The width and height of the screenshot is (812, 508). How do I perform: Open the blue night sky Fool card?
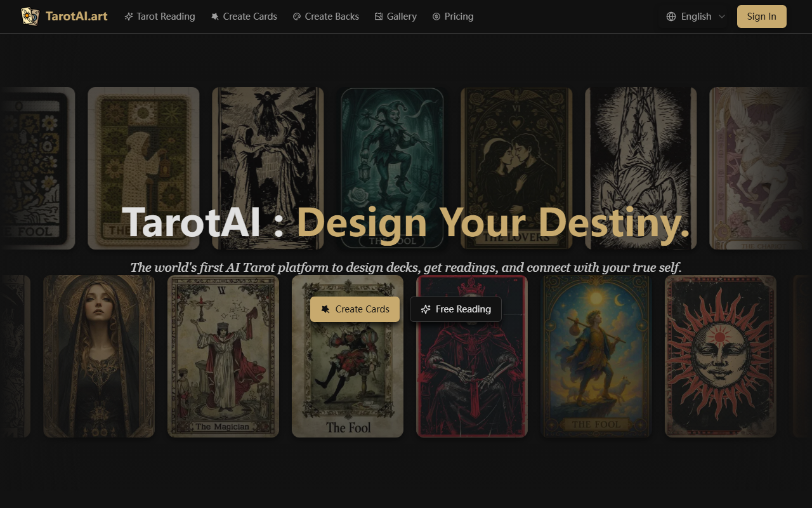(x=596, y=356)
